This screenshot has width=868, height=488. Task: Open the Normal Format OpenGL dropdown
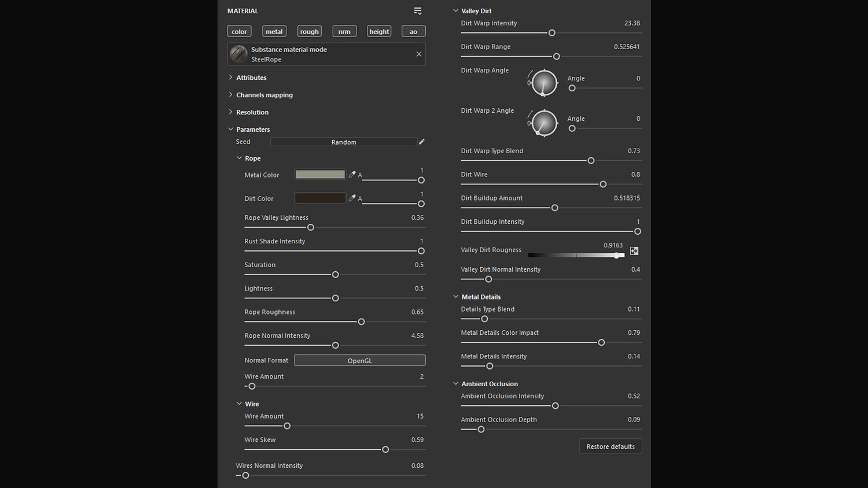359,361
